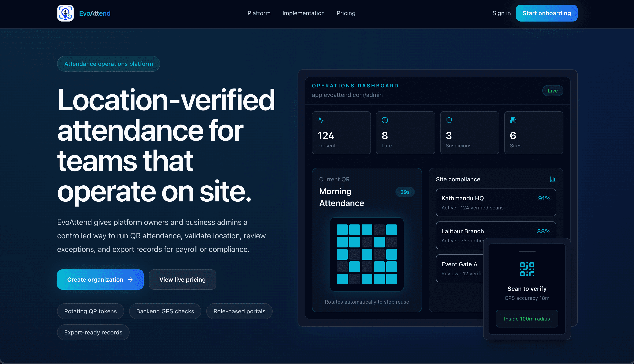Click the Attendance operations platform badge
The width and height of the screenshot is (634, 364).
pos(109,64)
